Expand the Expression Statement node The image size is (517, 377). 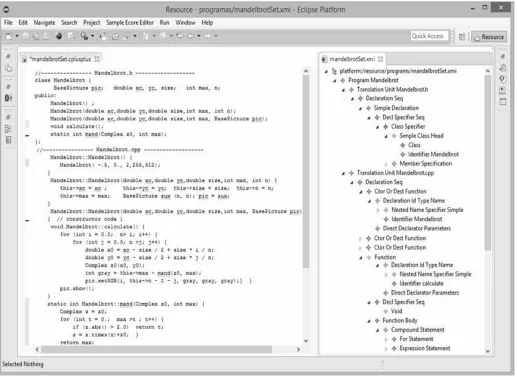pyautogui.click(x=386, y=349)
